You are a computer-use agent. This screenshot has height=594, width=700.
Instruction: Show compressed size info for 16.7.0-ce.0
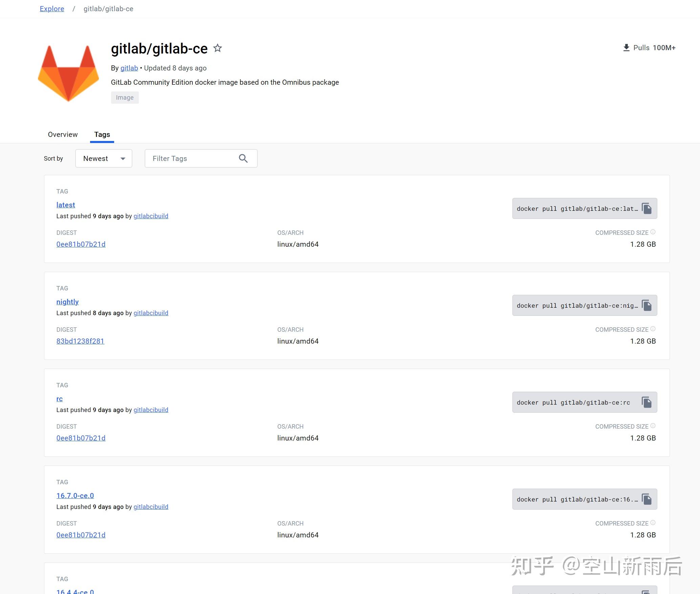(x=653, y=522)
